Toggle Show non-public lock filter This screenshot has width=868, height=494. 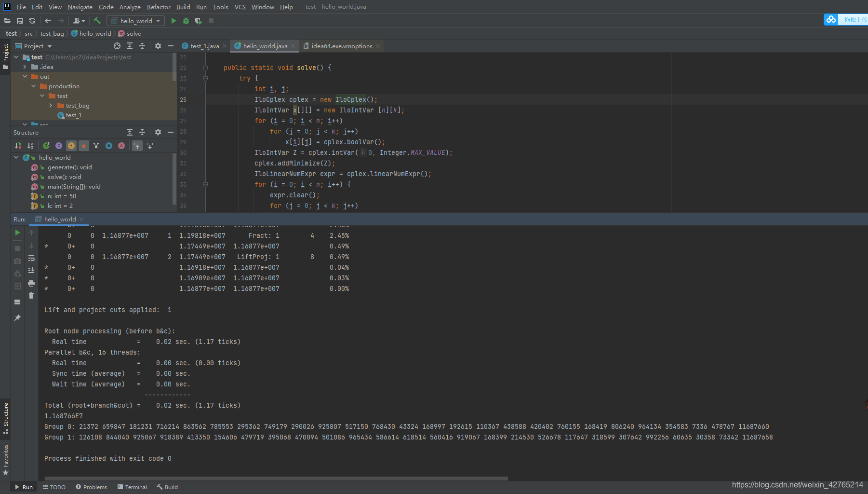[84, 146]
